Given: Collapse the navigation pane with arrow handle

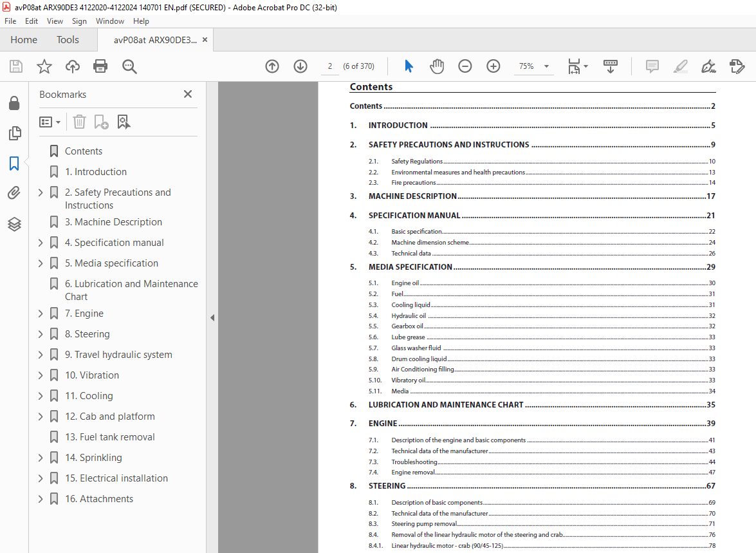Looking at the screenshot, I should point(212,317).
